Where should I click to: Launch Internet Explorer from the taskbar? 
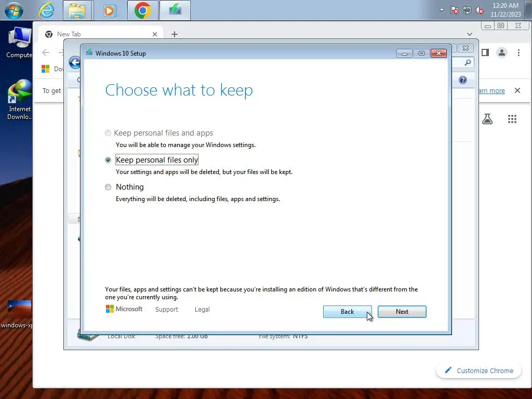[x=46, y=10]
